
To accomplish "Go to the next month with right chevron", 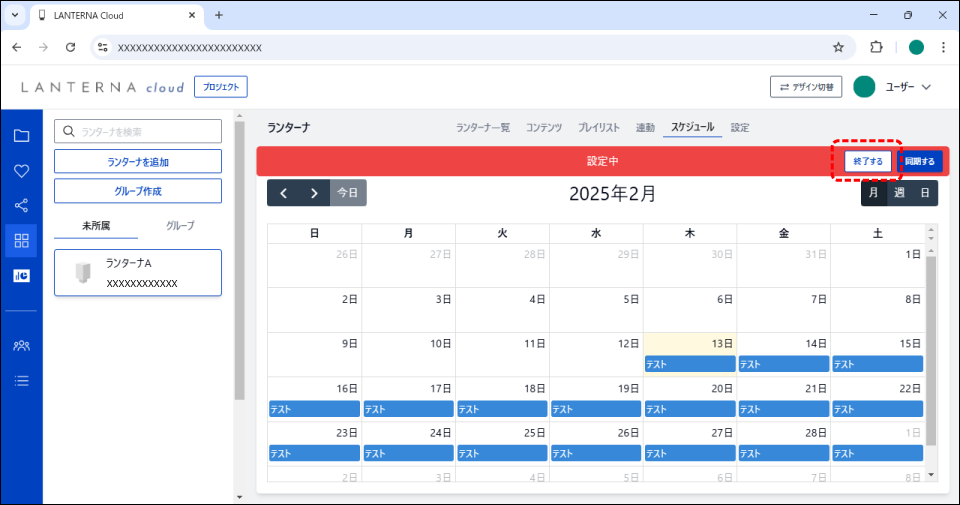I will click(x=314, y=193).
